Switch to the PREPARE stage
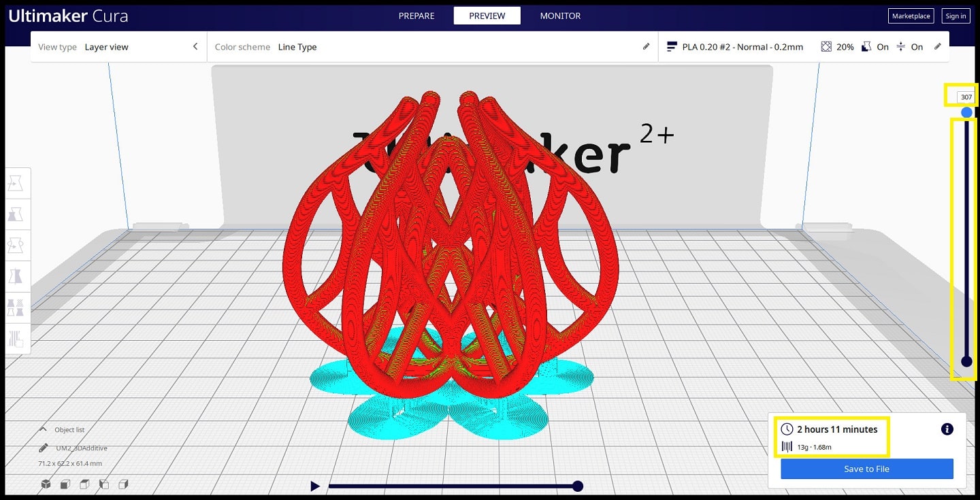 (x=416, y=16)
